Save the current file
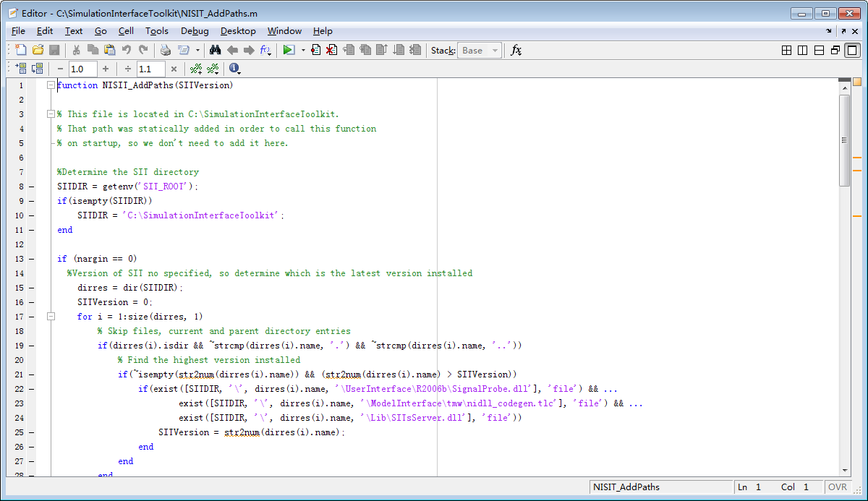The height and width of the screenshot is (501, 868). pos(53,49)
